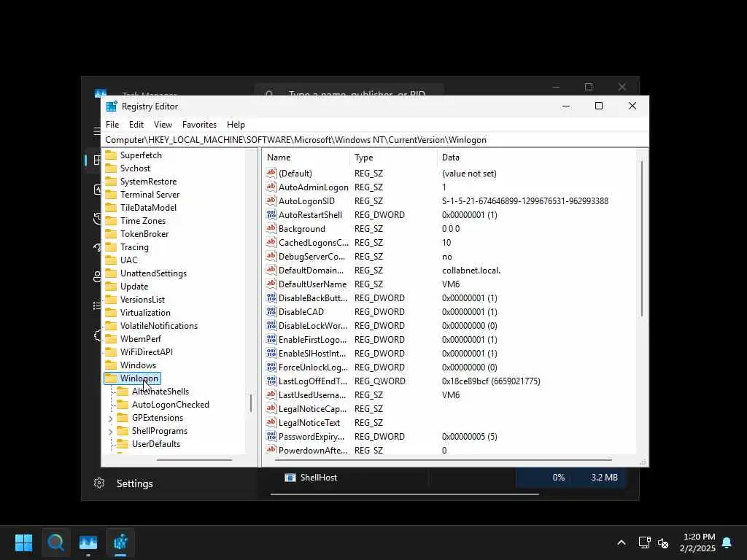Viewport: 747px width, 560px height.
Task: Select the AlternateShells subkey
Action: pyautogui.click(x=160, y=391)
